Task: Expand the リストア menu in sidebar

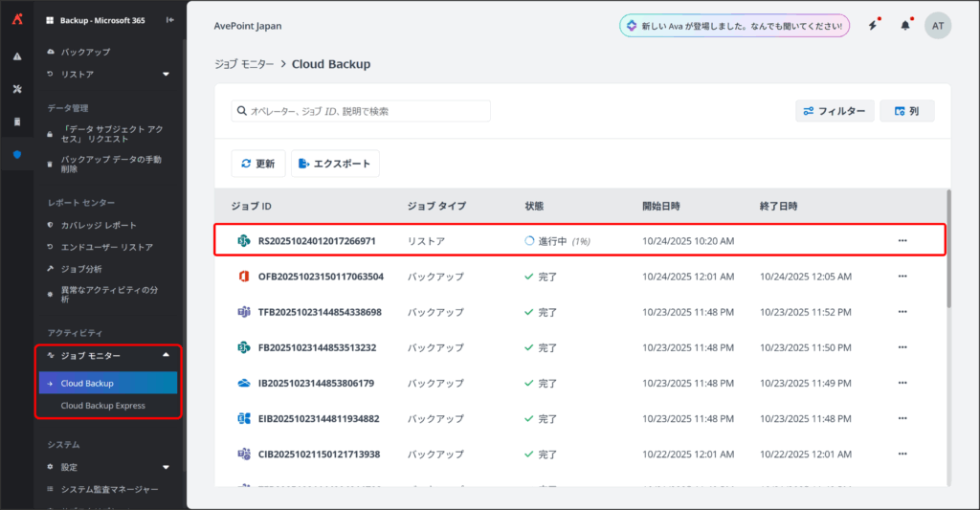Action: coord(166,74)
